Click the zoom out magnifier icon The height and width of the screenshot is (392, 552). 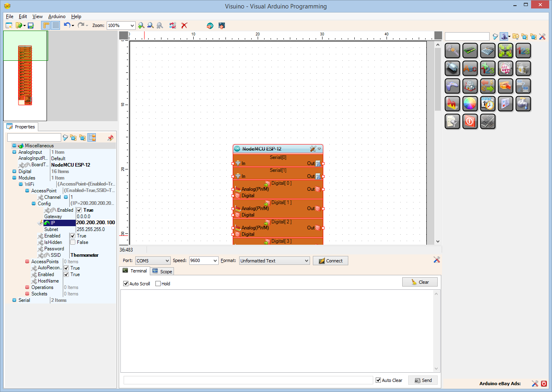coord(150,25)
